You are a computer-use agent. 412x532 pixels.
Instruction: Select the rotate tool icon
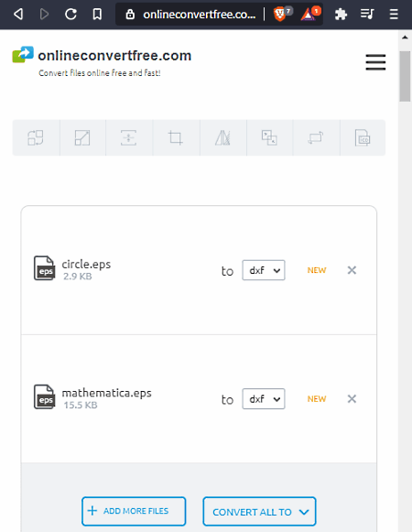point(316,137)
